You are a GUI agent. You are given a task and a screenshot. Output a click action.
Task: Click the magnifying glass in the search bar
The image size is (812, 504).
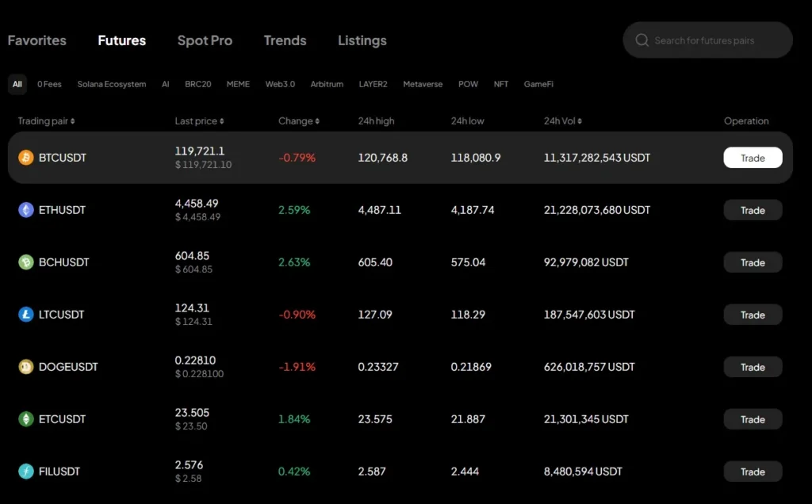click(x=642, y=40)
